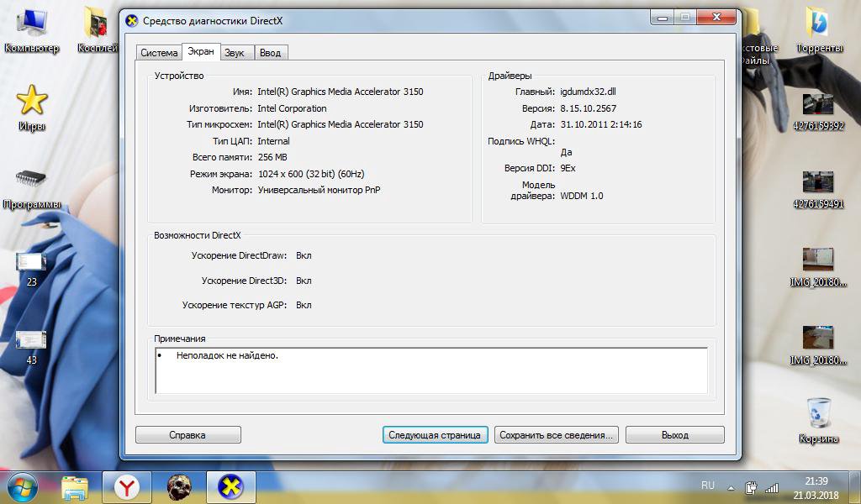This screenshot has height=504, width=861.
Task: Select the desktop file named 43
Action: [31, 349]
